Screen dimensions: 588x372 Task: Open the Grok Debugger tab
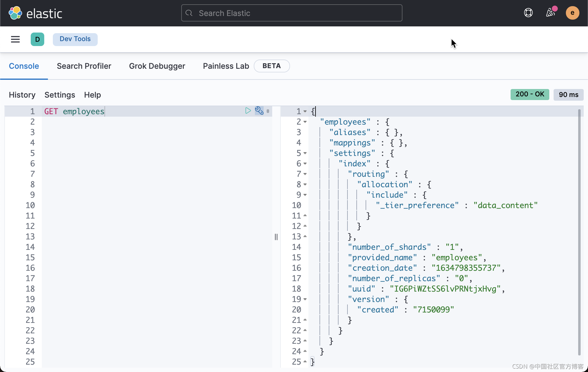[x=157, y=66]
